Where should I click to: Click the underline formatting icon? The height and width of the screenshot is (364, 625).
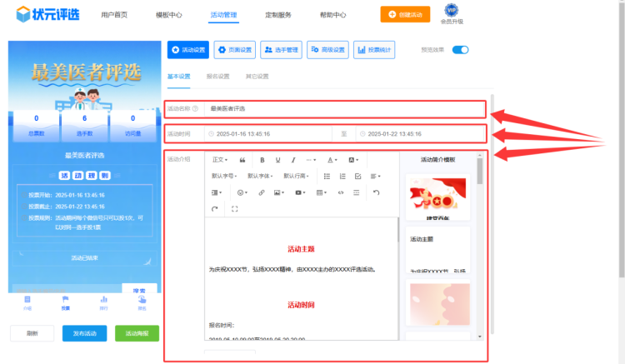(x=277, y=160)
